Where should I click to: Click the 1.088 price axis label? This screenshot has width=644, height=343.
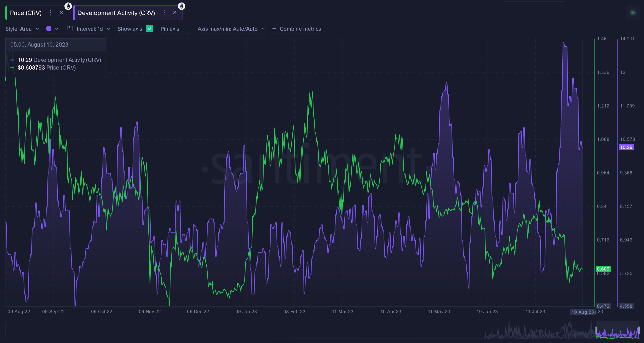(x=603, y=139)
